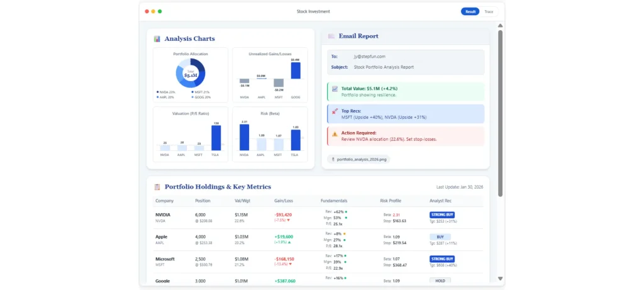Click the Analysis Charts bar chart icon

click(157, 39)
